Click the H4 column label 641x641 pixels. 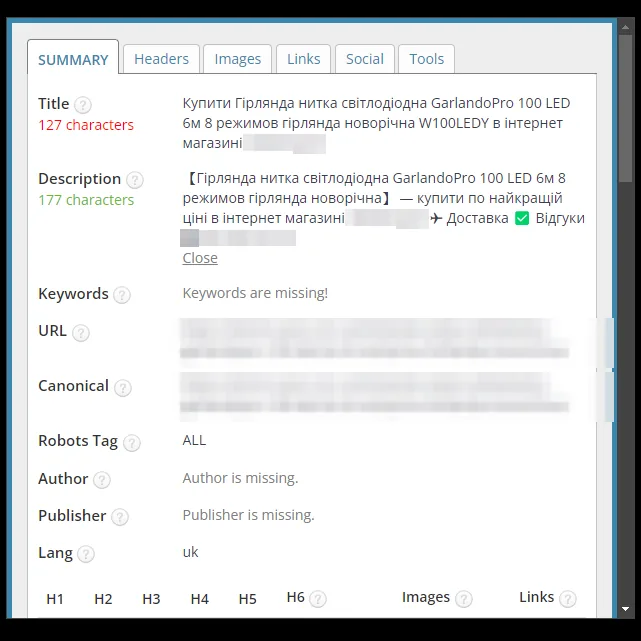point(199,599)
